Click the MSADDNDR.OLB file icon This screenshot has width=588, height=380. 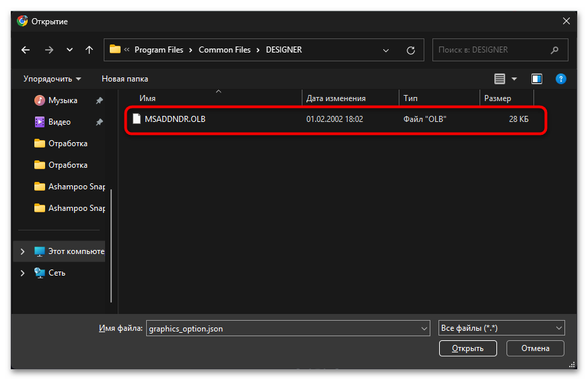(x=137, y=119)
